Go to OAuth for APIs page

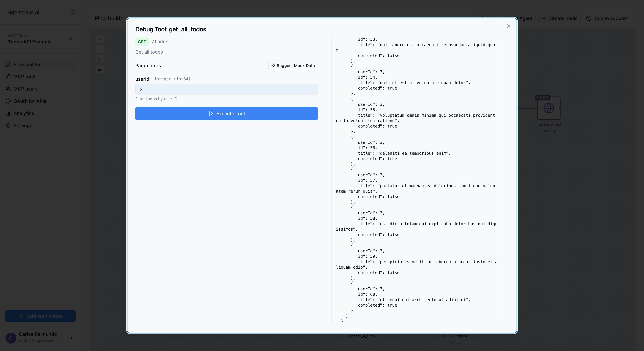tap(30, 101)
